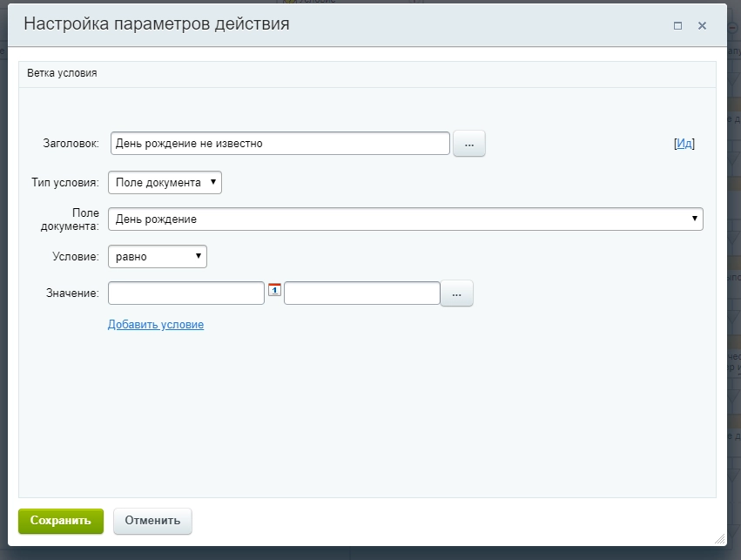Click the ellipsis button beside the Заголовок field
The height and width of the screenshot is (560, 741).
[468, 144]
